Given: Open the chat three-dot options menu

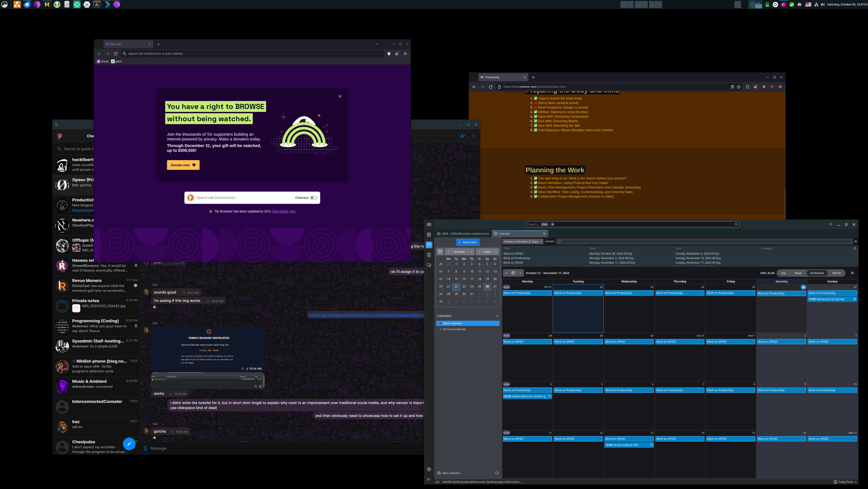Looking at the screenshot, I should [473, 136].
